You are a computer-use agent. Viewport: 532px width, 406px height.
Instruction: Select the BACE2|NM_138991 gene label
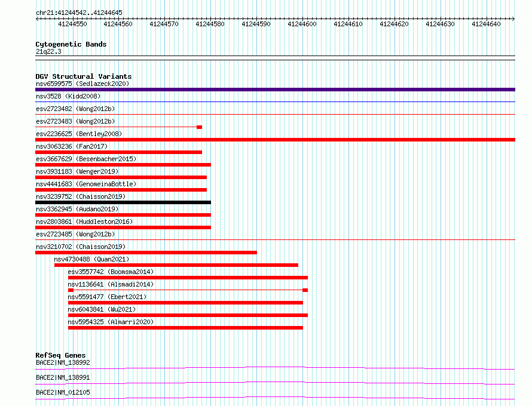63,377
